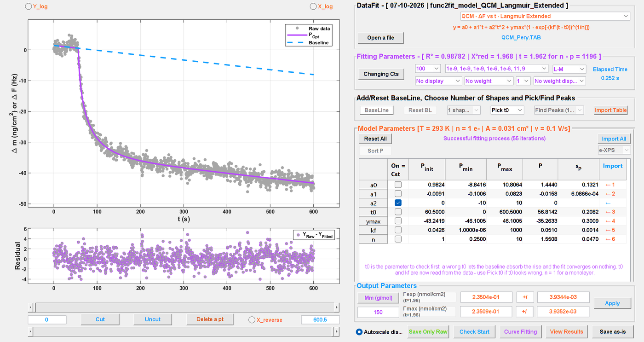Open the No weight dropdown

[x=489, y=81]
